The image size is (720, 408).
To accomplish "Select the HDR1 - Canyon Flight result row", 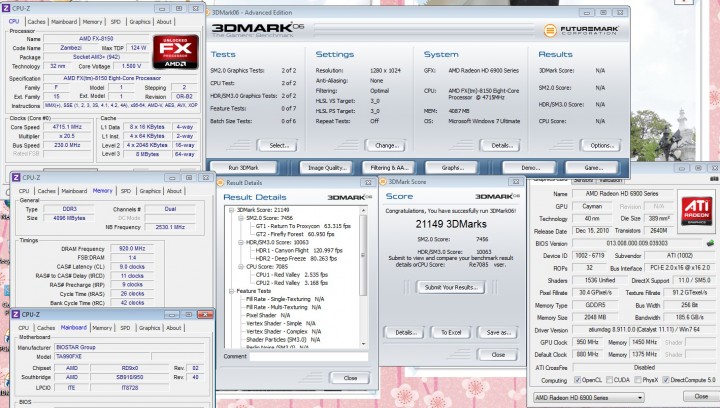I will pyautogui.click(x=299, y=251).
